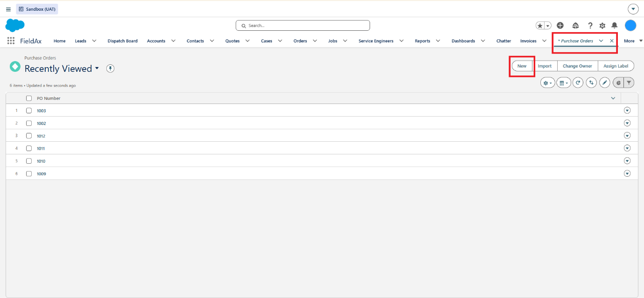Click the pencil edit list icon
Viewport: 644px width, 298px height.
pos(605,83)
